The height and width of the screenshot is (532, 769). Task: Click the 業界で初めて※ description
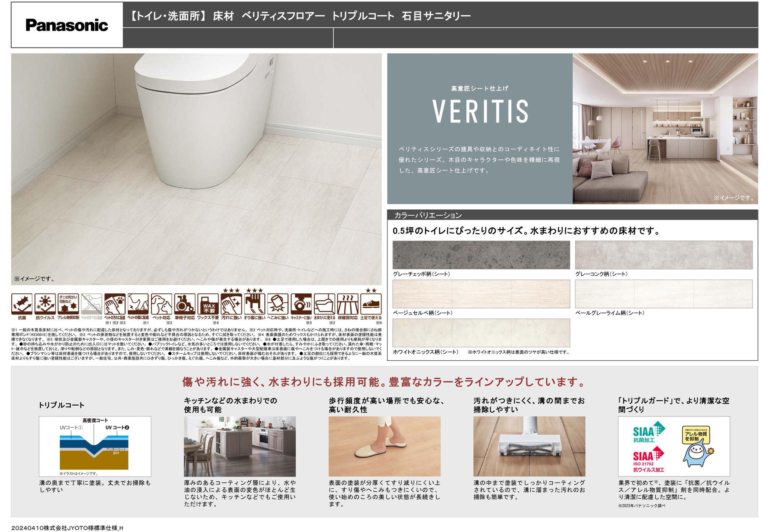pyautogui.click(x=674, y=490)
